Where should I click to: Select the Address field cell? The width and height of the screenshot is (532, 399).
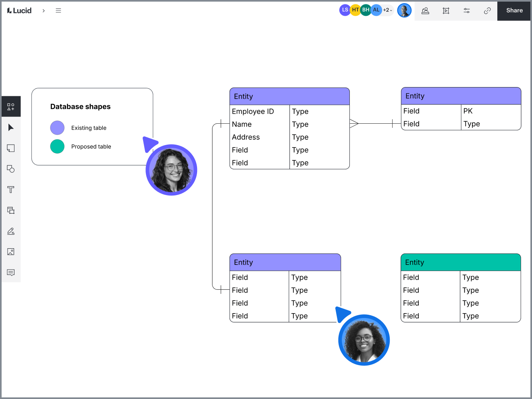[260, 137]
